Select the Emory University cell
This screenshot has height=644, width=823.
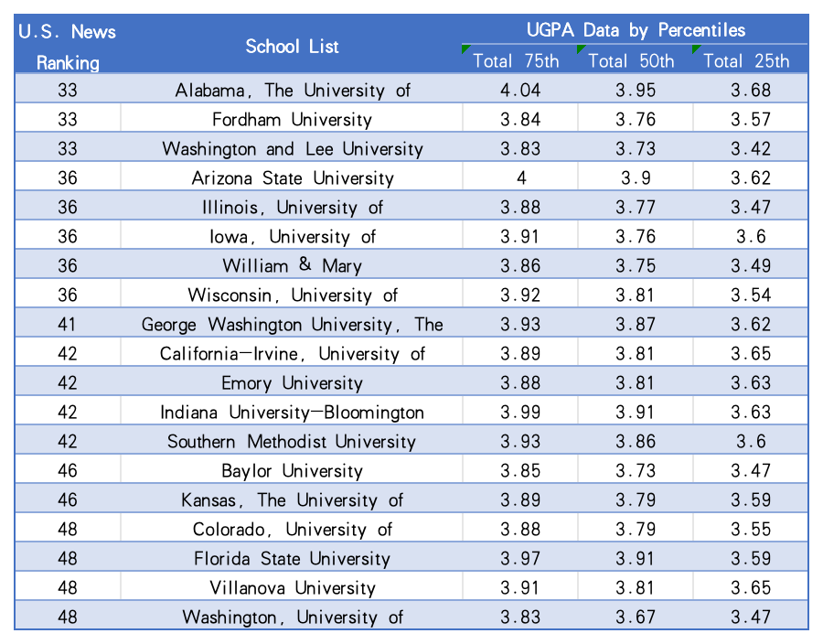(x=292, y=383)
